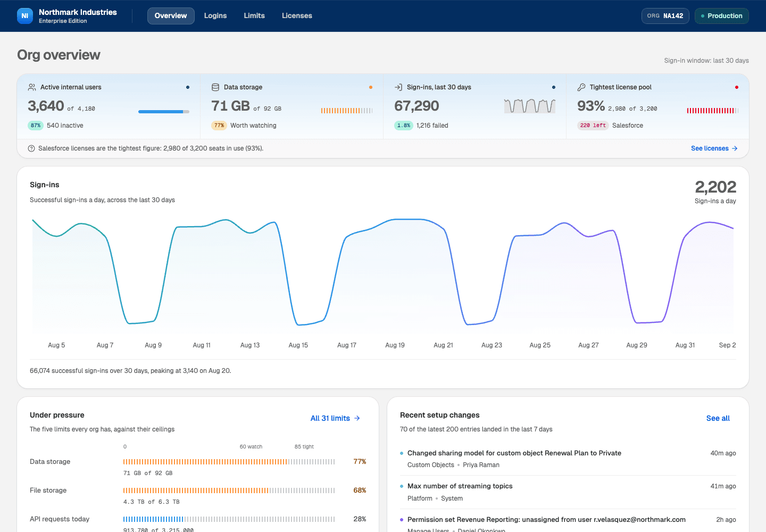This screenshot has height=532, width=766.
Task: Go to the Limits tab
Action: [x=254, y=16]
